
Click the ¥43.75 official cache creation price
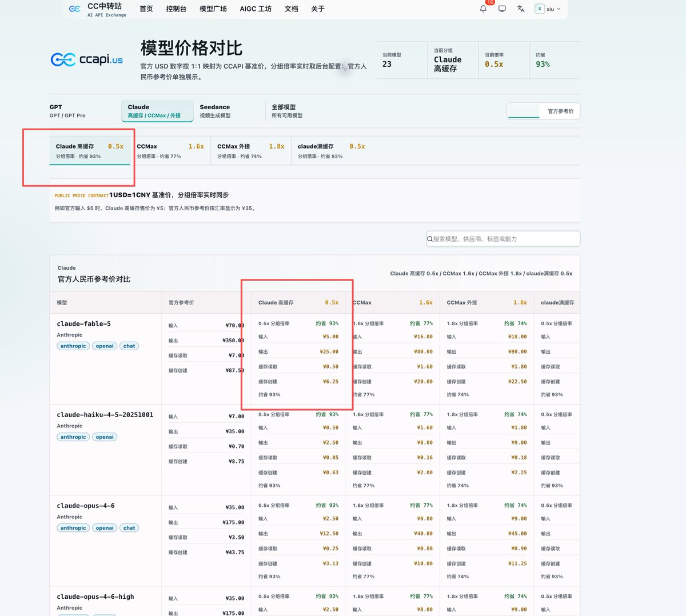pyautogui.click(x=234, y=553)
